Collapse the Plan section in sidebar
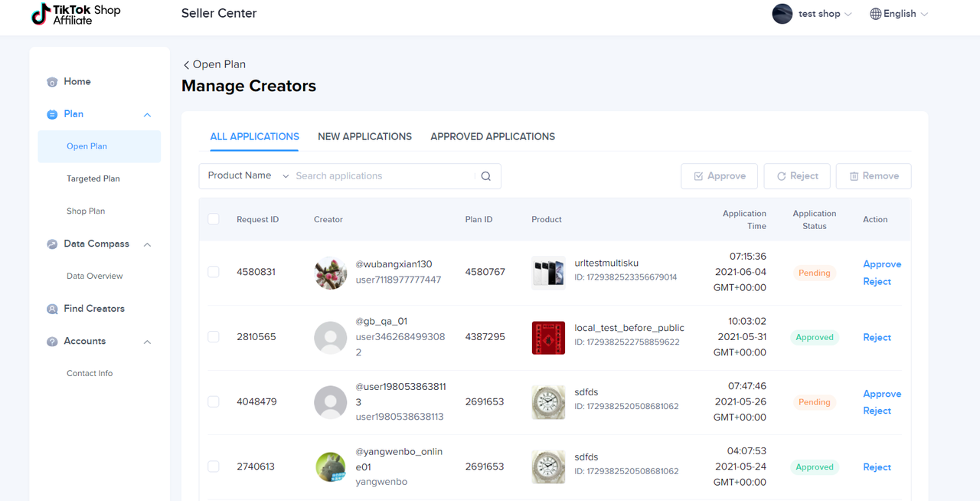980x501 pixels. tap(147, 115)
